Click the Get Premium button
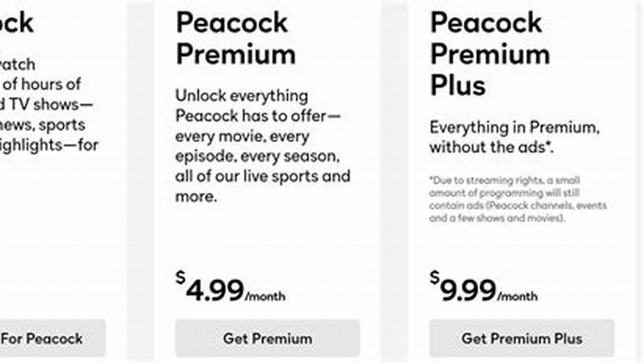This screenshot has height=363, width=644. [x=267, y=338]
